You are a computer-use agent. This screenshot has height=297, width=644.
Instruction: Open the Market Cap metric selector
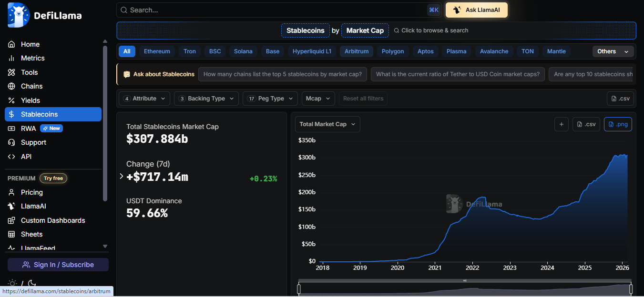[365, 30]
